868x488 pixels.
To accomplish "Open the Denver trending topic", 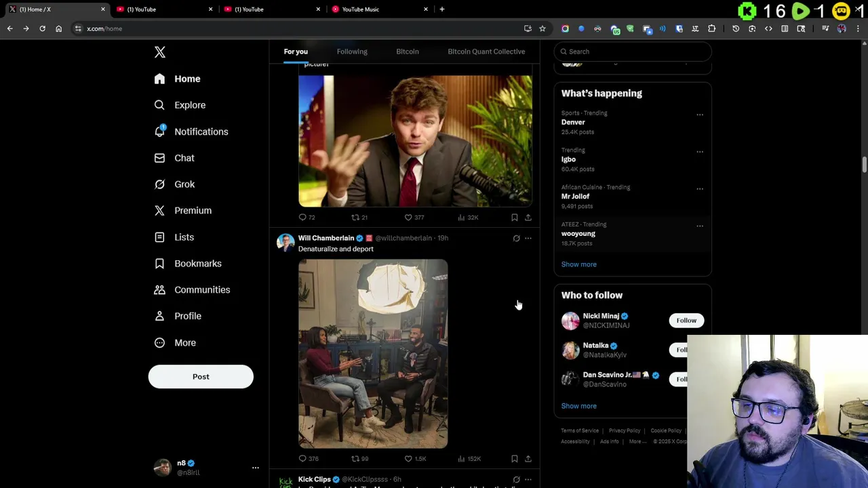I will [573, 123].
